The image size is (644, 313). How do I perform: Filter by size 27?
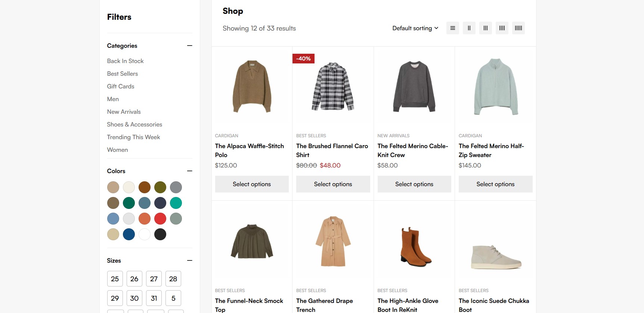tap(154, 279)
